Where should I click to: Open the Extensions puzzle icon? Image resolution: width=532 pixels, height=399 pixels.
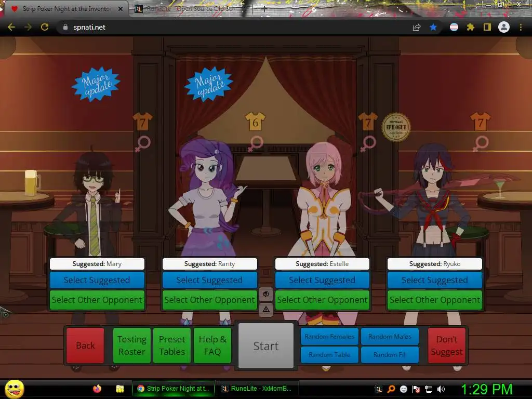[471, 27]
